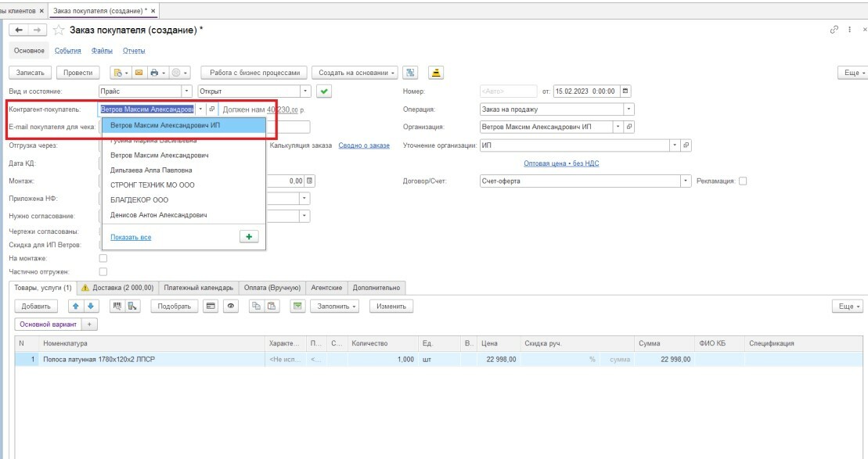Open Работа с бизнес процессами
Image resolution: width=868 pixels, height=459 pixels.
tap(254, 73)
